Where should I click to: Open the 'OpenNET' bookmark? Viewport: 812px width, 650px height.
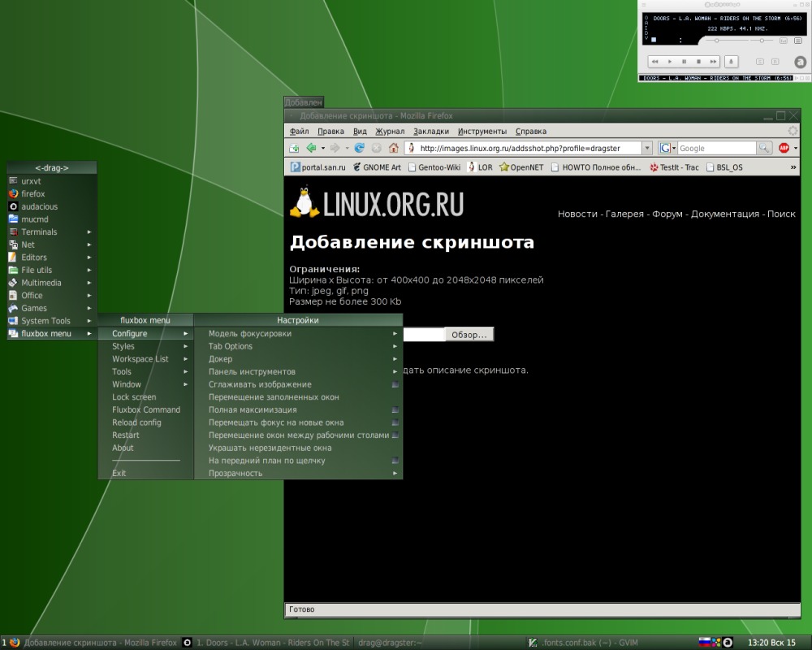tap(521, 167)
